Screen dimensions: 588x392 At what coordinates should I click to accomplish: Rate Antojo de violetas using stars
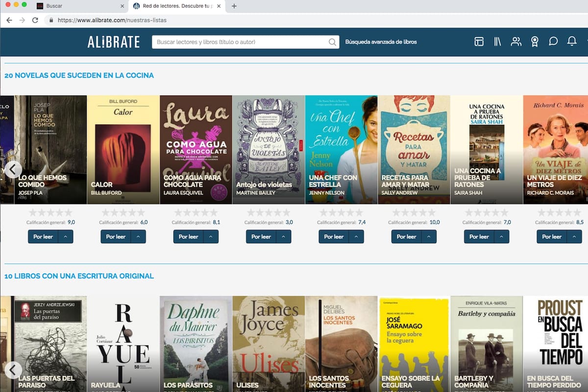pyautogui.click(x=268, y=213)
